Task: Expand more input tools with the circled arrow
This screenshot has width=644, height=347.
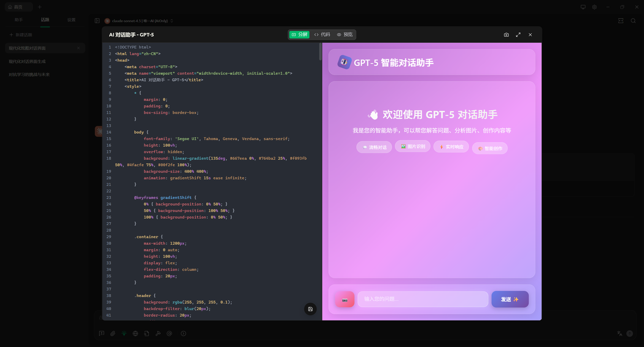Action: click(183, 333)
